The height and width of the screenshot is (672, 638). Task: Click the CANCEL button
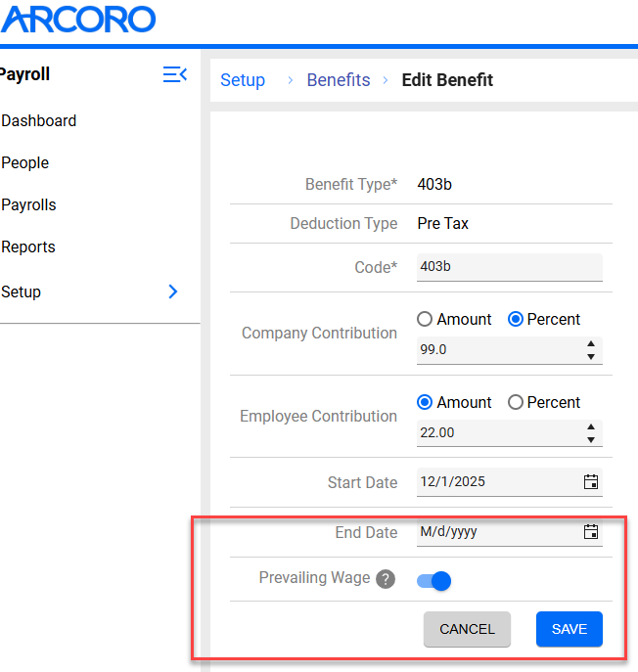coord(467,629)
